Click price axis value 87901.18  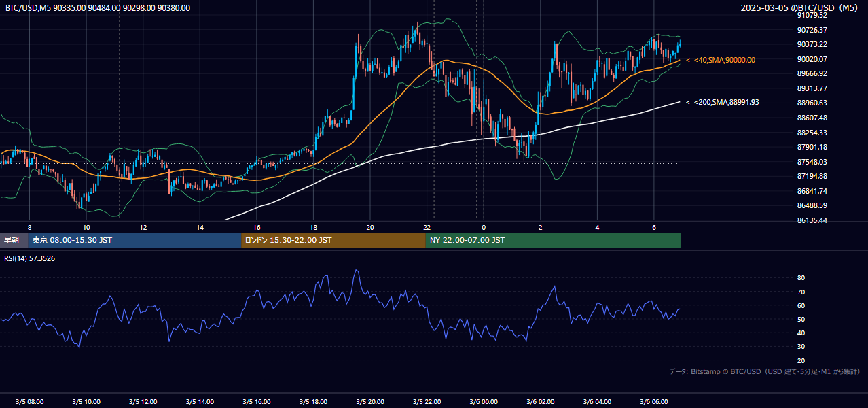[812, 147]
